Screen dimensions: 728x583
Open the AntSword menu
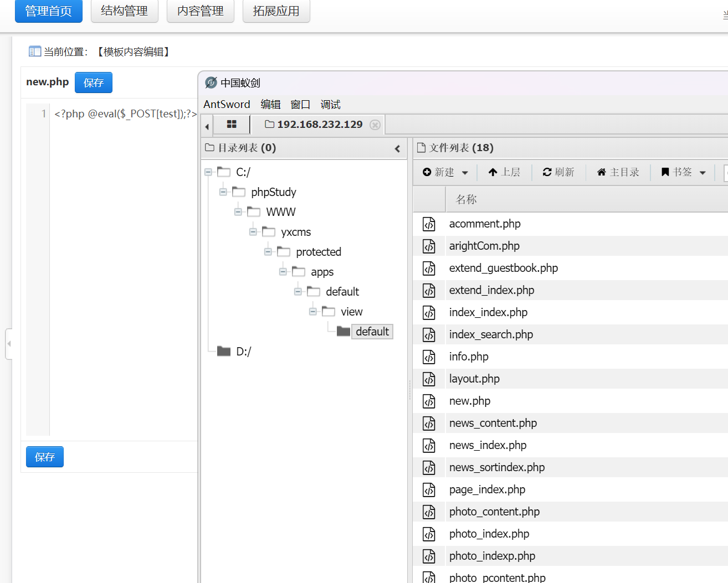(x=227, y=104)
